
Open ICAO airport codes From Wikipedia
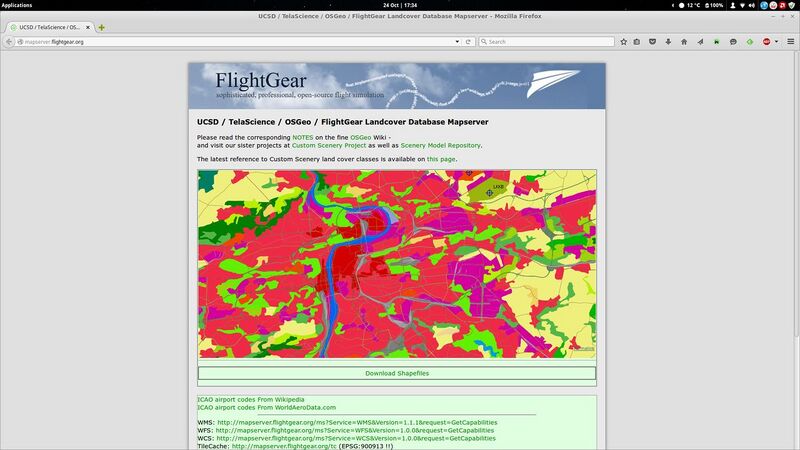pos(251,399)
